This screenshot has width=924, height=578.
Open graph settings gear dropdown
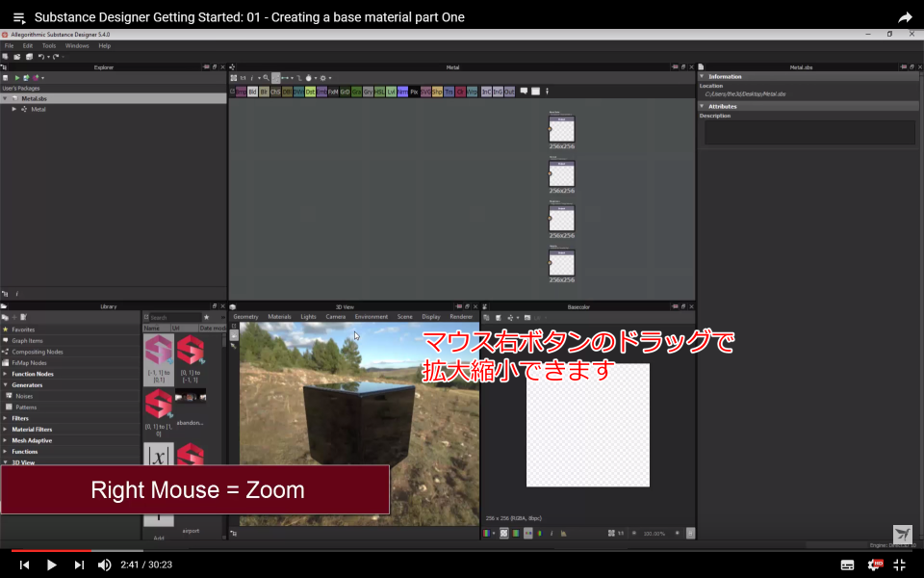tap(325, 78)
